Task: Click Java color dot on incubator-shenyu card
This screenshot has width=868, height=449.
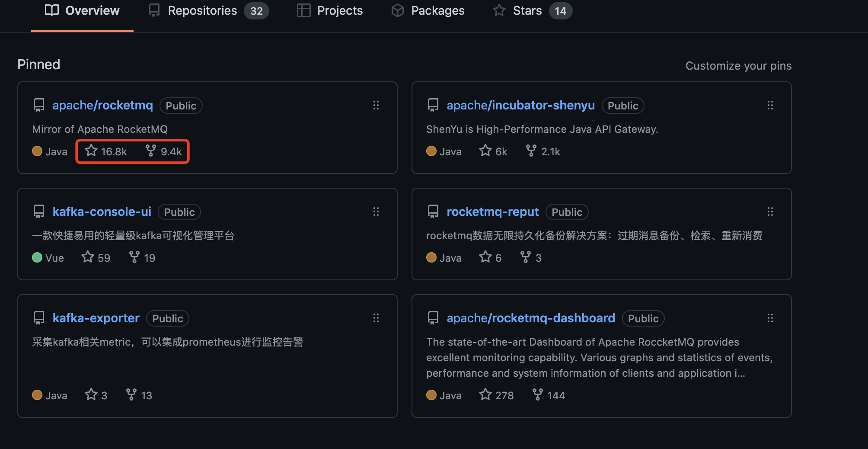Action: coord(431,151)
